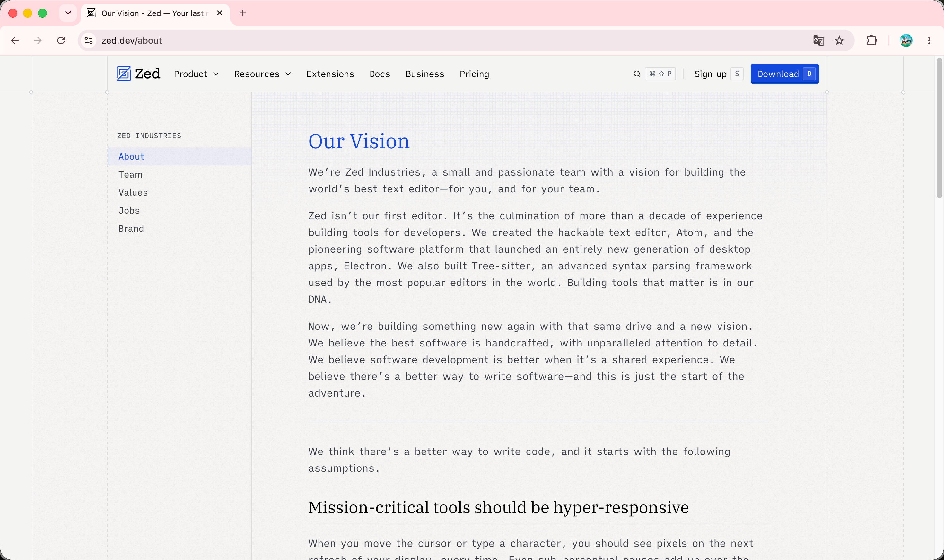Click the forward navigation arrow
The height and width of the screenshot is (560, 944).
pyautogui.click(x=38, y=40)
